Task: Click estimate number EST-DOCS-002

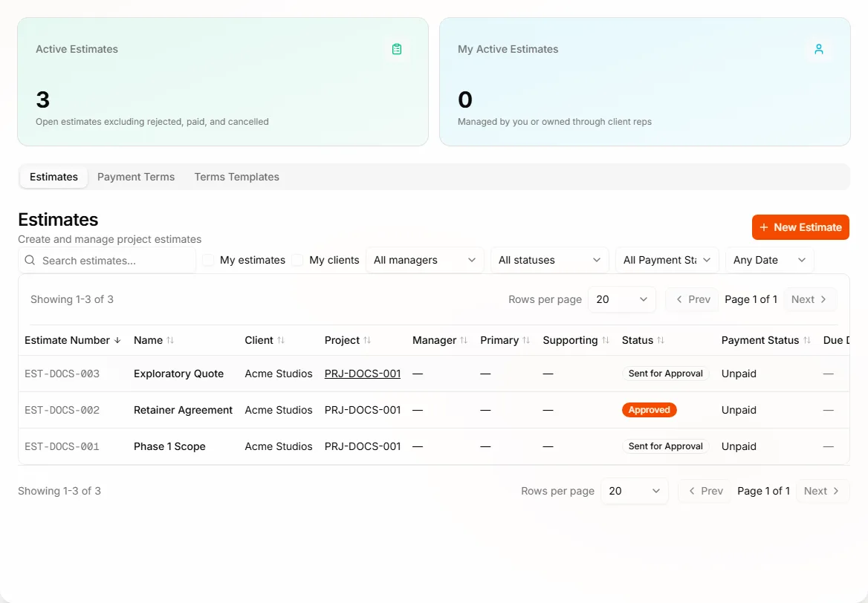Action: tap(62, 410)
